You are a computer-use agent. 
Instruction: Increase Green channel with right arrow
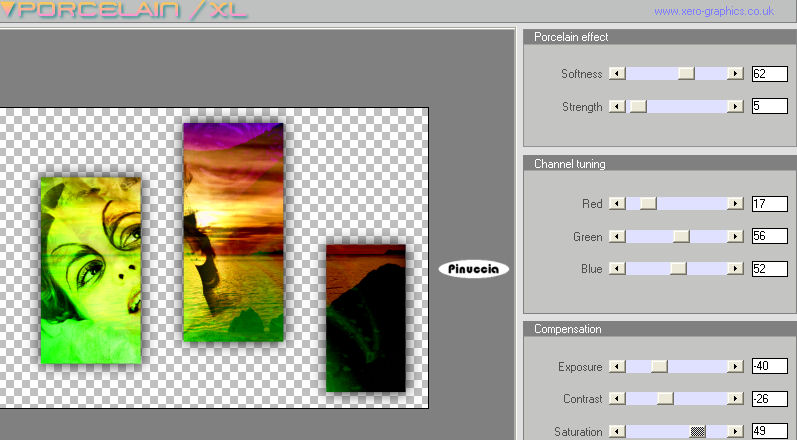pos(735,236)
